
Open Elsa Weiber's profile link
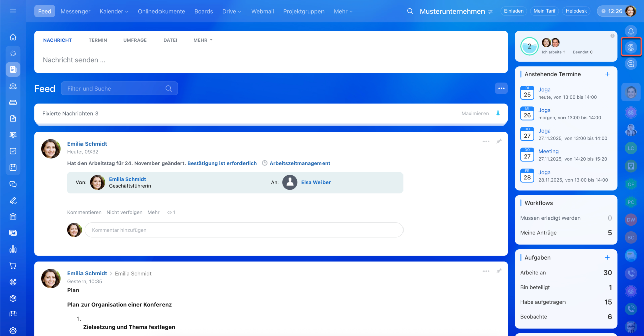pos(316,182)
